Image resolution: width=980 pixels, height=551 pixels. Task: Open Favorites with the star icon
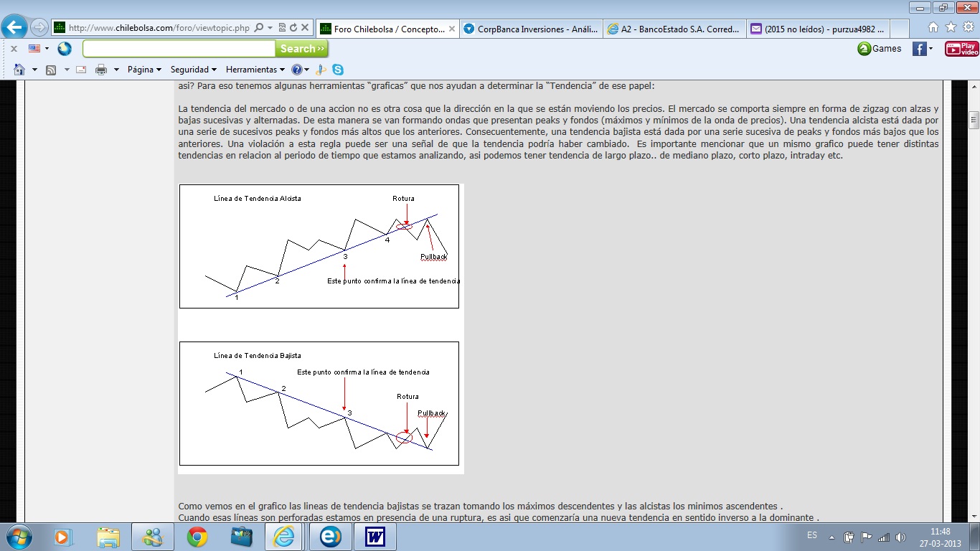click(x=951, y=27)
